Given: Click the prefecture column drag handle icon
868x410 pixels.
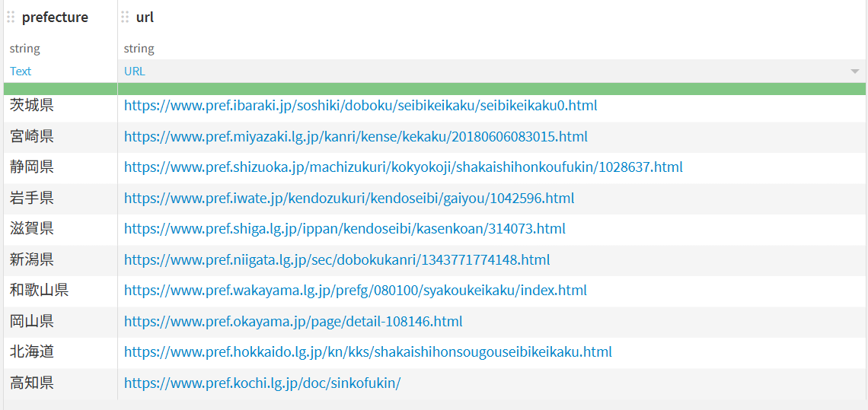Looking at the screenshot, I should pos(11,17).
